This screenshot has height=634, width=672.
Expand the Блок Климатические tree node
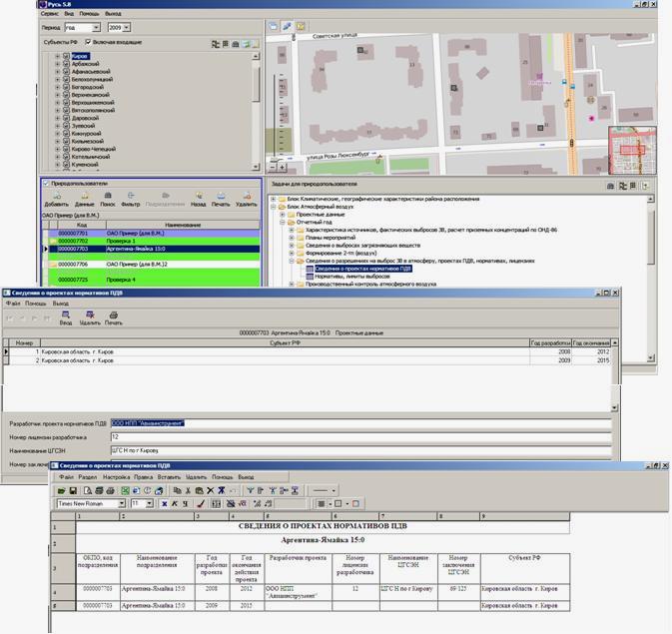click(x=275, y=200)
